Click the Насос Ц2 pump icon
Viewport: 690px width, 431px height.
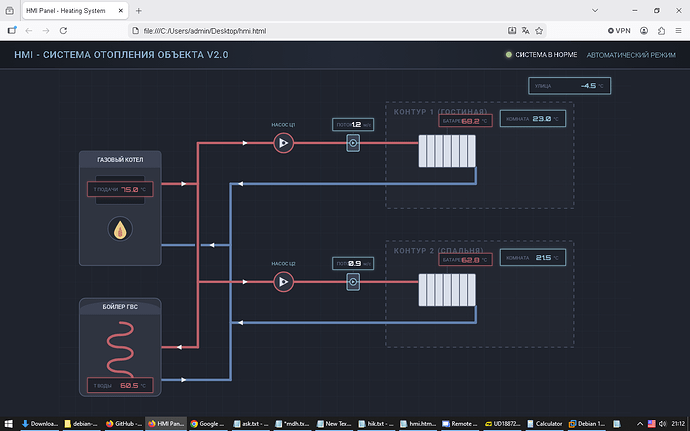[282, 282]
